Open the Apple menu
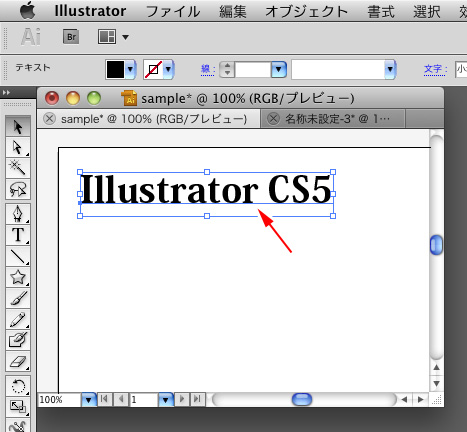The height and width of the screenshot is (432, 467). (28, 11)
